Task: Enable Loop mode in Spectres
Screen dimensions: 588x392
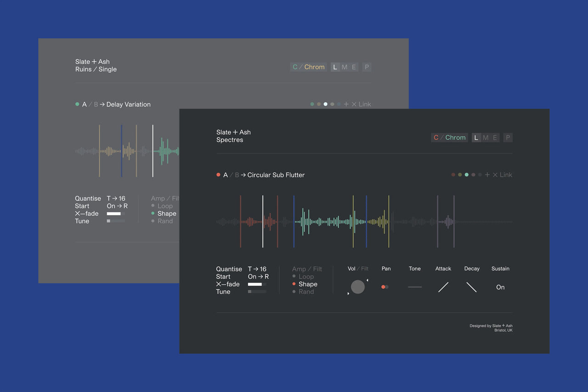Action: pos(303,277)
